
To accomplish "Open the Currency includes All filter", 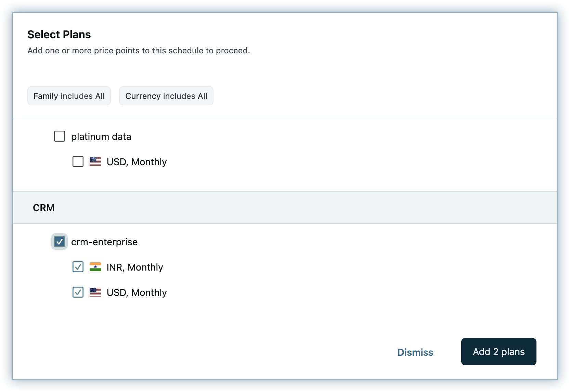I will 166,96.
